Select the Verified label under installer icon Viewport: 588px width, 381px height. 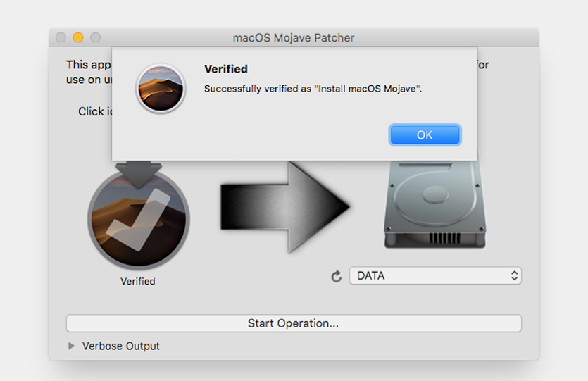coord(137,281)
